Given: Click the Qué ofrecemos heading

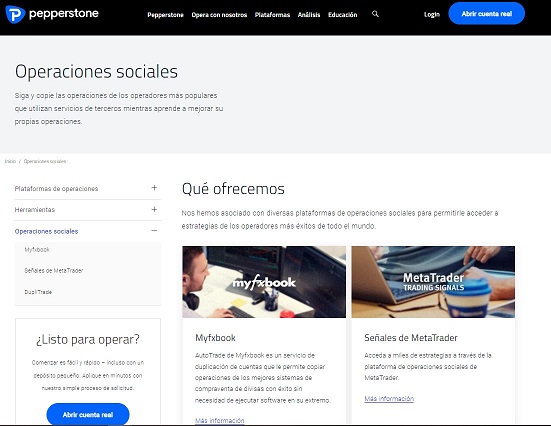Looking at the screenshot, I should click(233, 189).
